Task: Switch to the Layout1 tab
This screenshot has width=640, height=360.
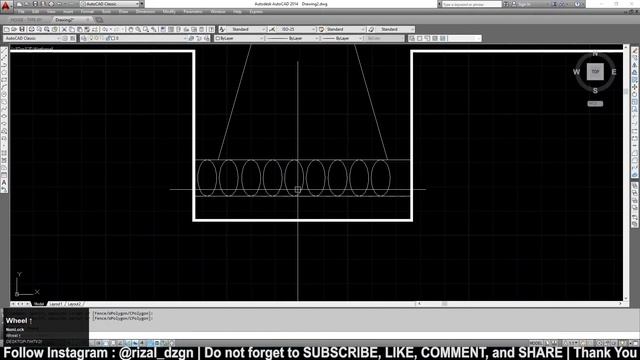Action: 56,304
